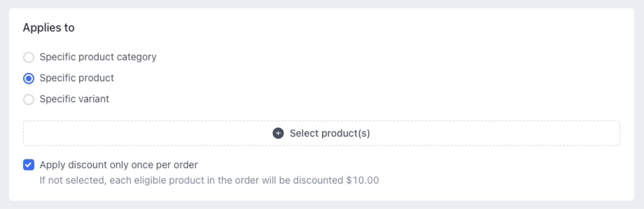Click the "Specific variant" label text
The height and width of the screenshot is (209, 644).
[x=74, y=99]
